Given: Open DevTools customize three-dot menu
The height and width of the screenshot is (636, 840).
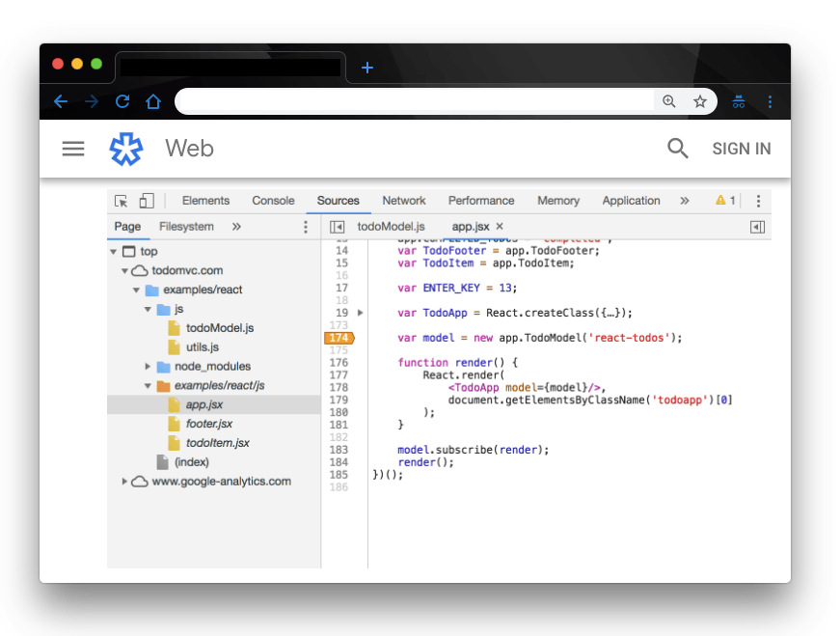Looking at the screenshot, I should 758,201.
